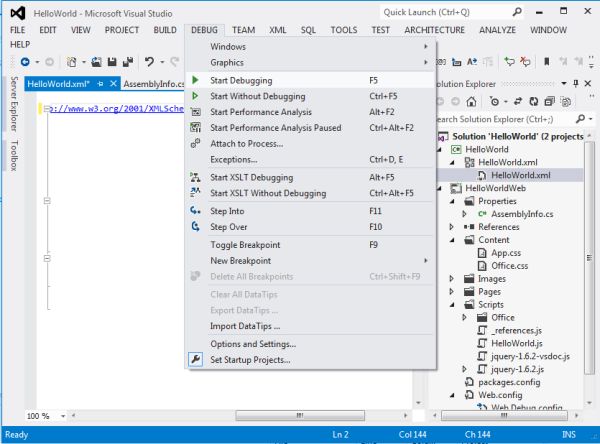Viewport: 600px width, 444px height.
Task: Click the Undo toolbar icon
Action: pyautogui.click(x=150, y=62)
